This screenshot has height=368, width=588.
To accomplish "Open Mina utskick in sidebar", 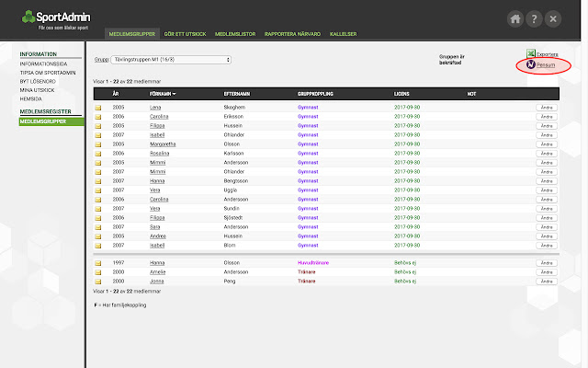I will (x=37, y=90).
